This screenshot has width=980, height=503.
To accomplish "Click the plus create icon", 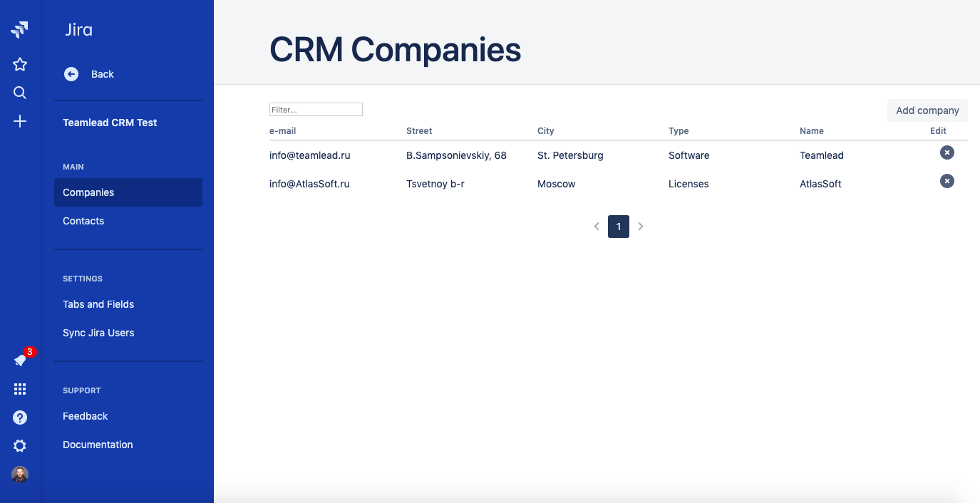I will point(20,121).
